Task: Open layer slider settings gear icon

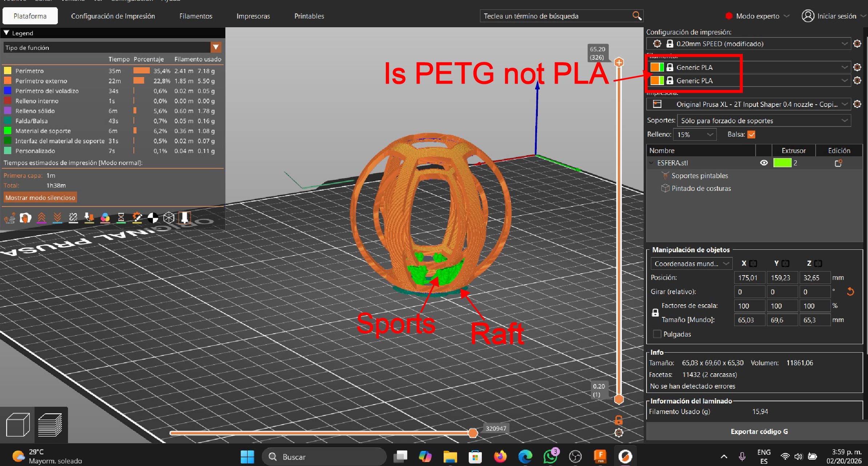Action: pos(619,433)
